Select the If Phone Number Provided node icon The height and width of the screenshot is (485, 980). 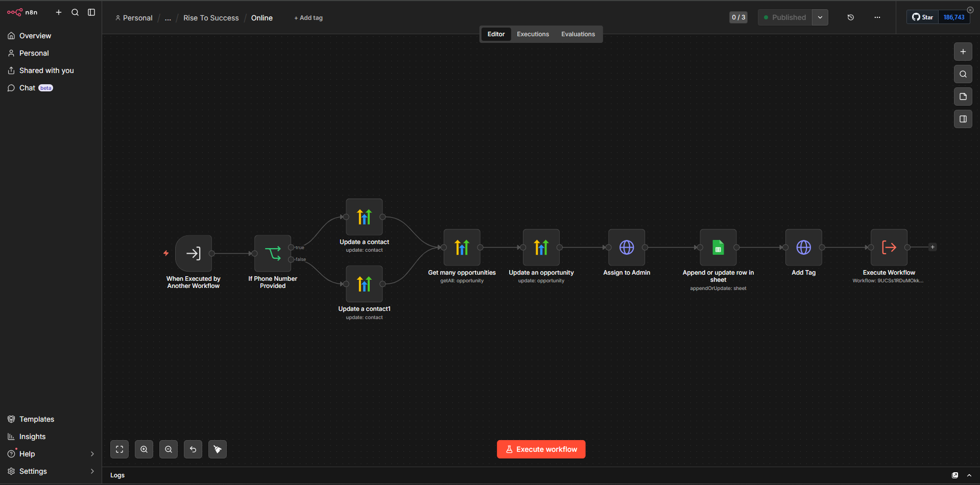(273, 253)
